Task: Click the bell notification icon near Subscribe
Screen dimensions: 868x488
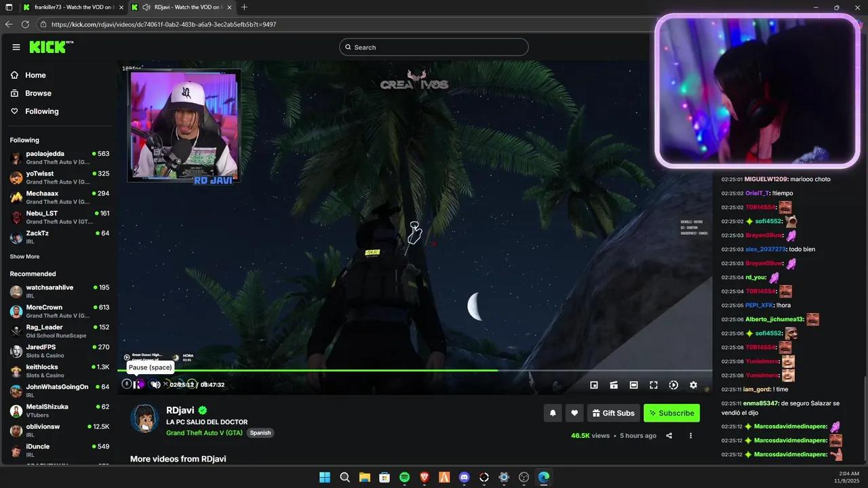Action: point(552,413)
